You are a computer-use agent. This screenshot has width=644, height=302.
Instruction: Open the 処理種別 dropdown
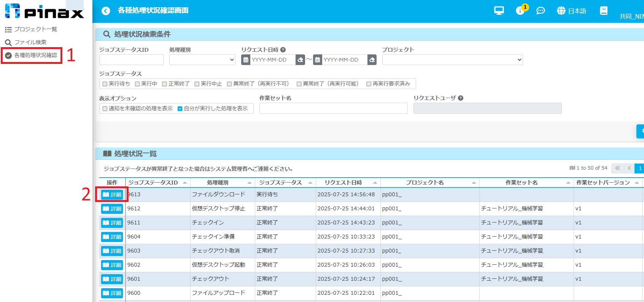[x=202, y=60]
